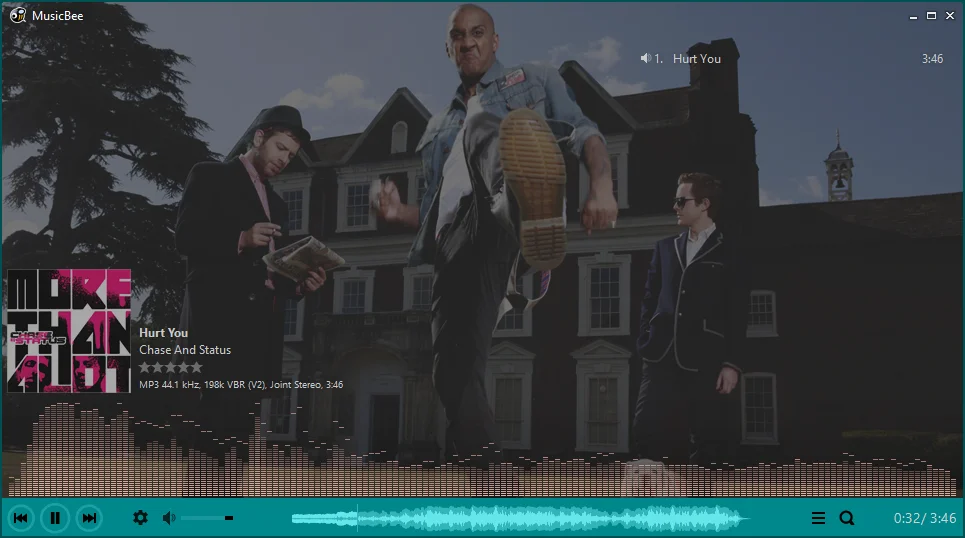This screenshot has height=538, width=965.
Task: Open the playlist list menu icon
Action: (818, 518)
